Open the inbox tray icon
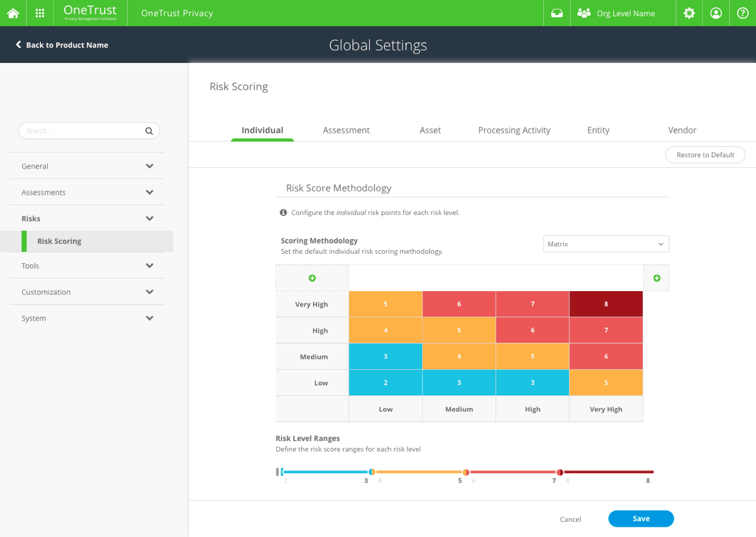The height and width of the screenshot is (537, 756). (x=557, y=13)
